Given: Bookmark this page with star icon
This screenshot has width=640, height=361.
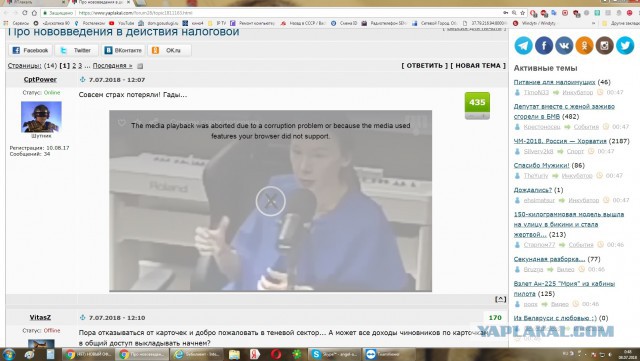Looking at the screenshot, I should coord(522,13).
